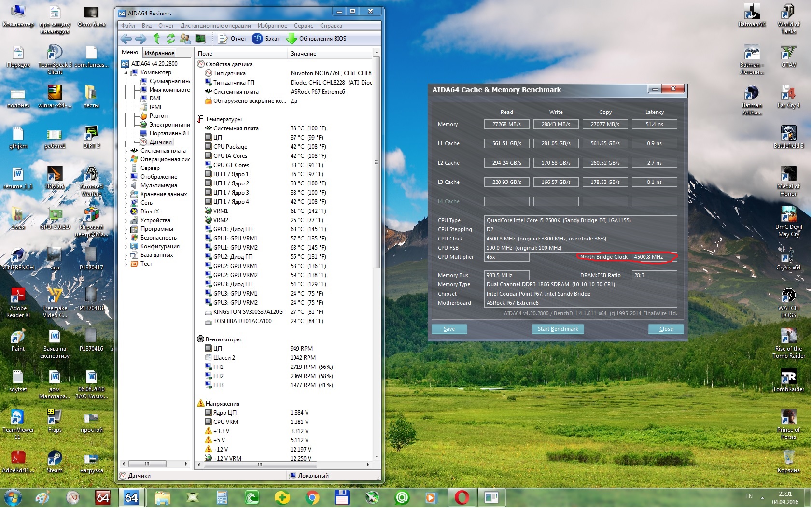This screenshot has height=508, width=812.
Task: Expand the Устройства tree node
Action: pos(126,221)
